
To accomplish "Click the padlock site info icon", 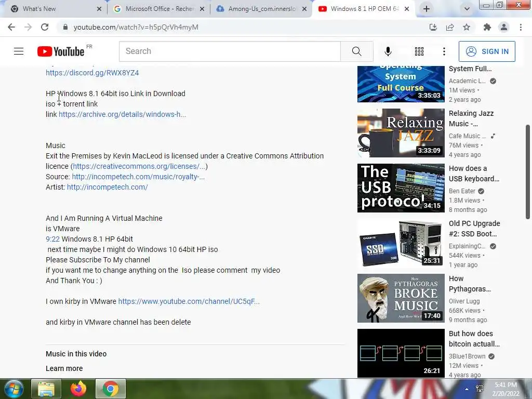I will [x=65, y=27].
